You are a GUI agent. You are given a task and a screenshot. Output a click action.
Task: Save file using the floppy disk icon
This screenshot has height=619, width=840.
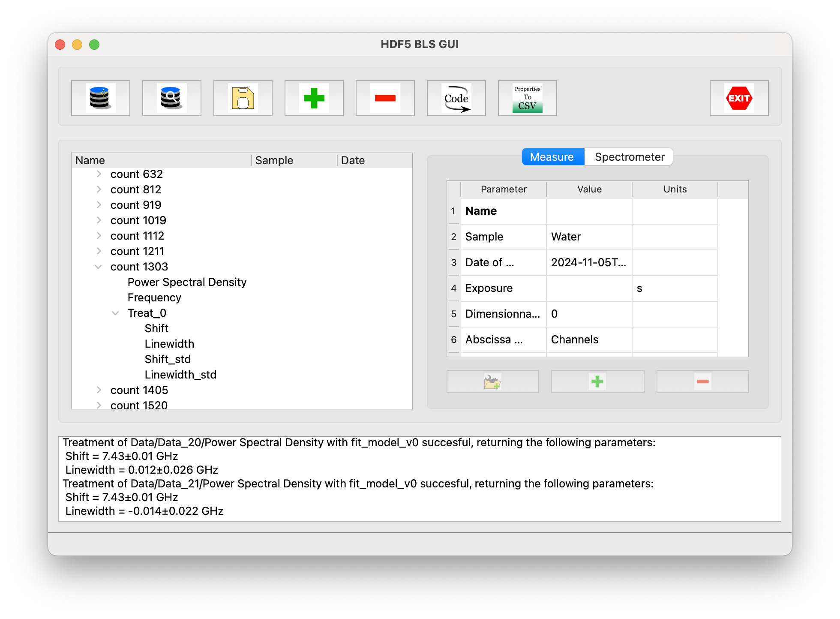click(243, 98)
